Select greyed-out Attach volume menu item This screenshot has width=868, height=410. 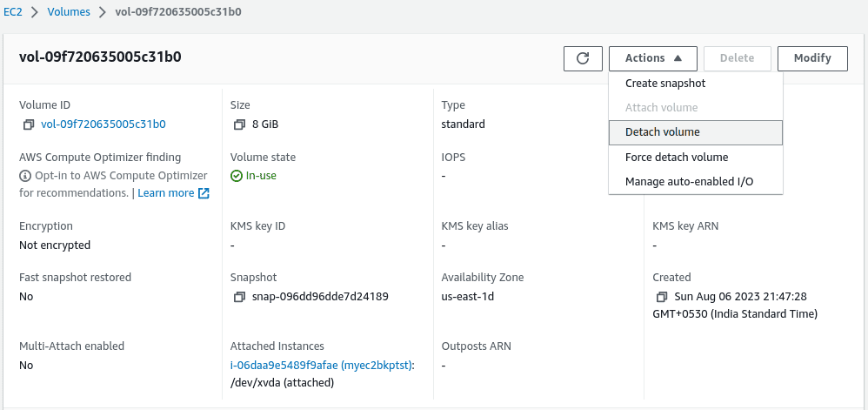695,107
